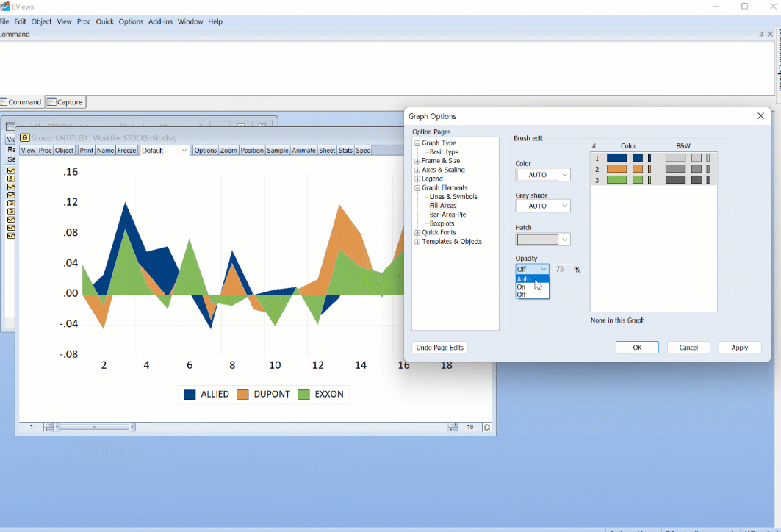The image size is (781, 532).
Task: Click the Cancel button
Action: (x=688, y=347)
